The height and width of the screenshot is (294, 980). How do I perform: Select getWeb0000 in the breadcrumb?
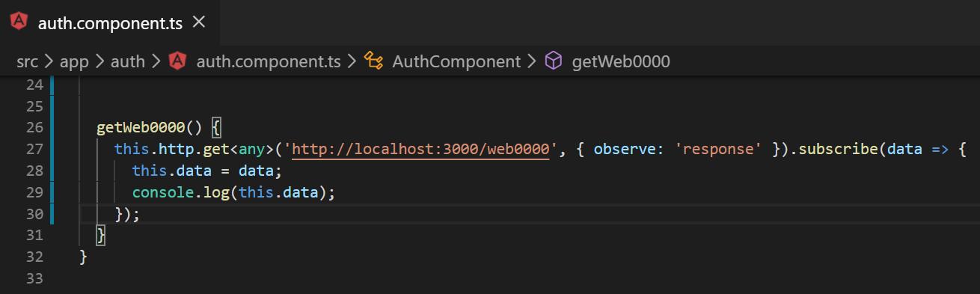tap(621, 61)
